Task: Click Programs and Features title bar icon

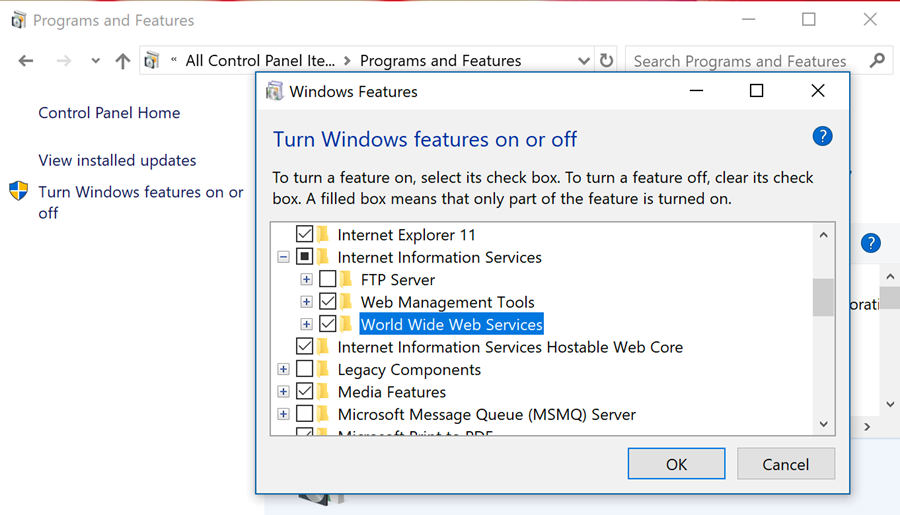Action: 18,20
